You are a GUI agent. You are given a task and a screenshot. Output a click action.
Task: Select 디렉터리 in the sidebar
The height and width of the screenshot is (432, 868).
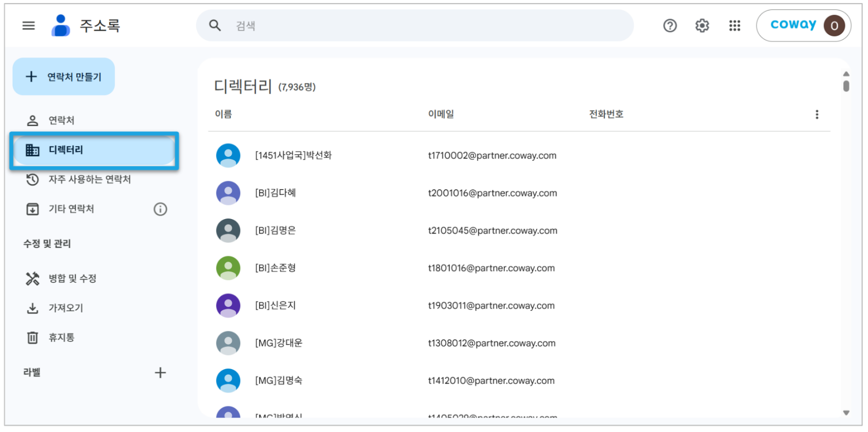[x=94, y=150]
